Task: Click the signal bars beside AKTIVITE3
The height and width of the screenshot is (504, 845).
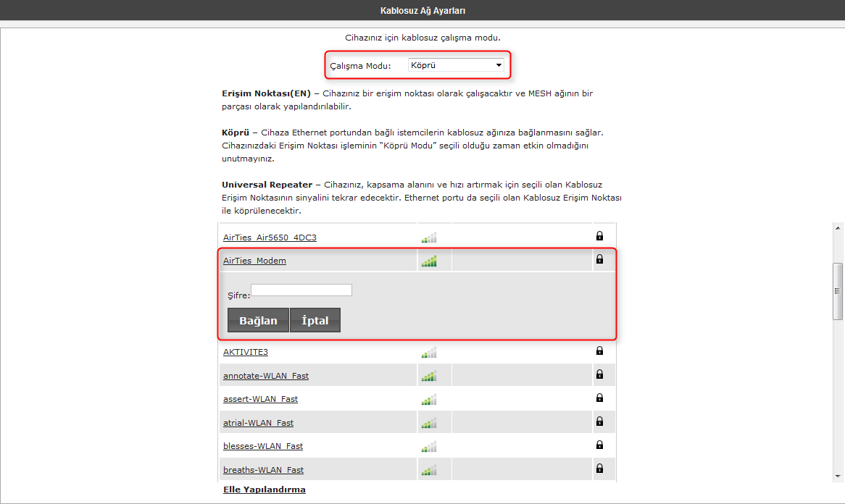Action: tap(429, 351)
